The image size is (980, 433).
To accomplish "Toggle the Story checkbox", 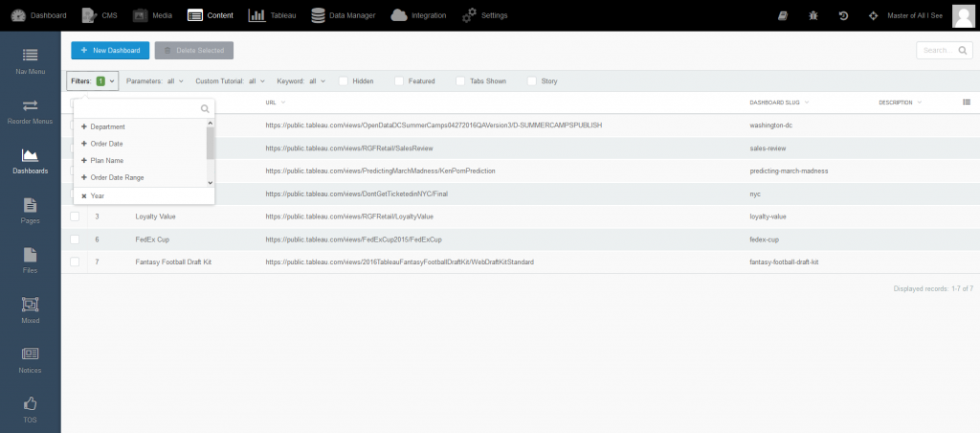I will (532, 80).
